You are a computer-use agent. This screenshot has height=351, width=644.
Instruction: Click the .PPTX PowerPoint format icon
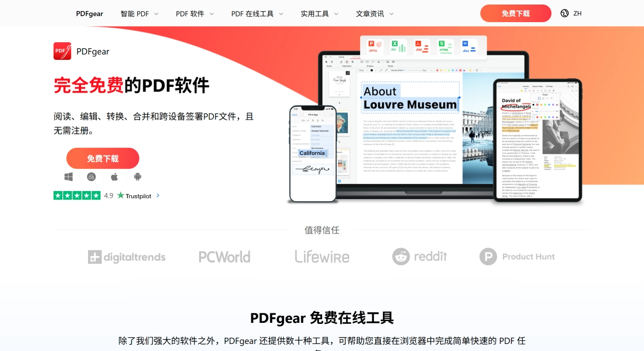[x=373, y=46]
